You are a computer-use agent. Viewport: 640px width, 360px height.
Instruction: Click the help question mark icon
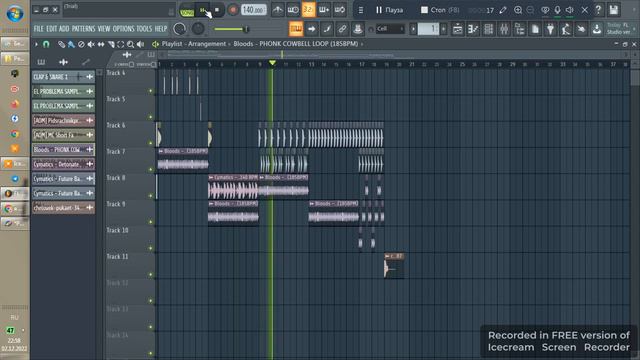[598, 10]
